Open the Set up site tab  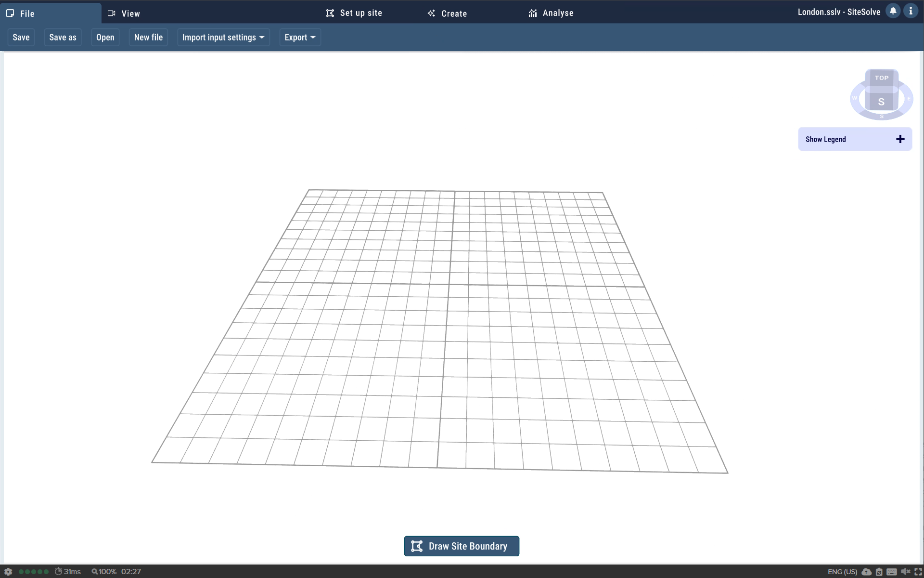click(x=354, y=13)
